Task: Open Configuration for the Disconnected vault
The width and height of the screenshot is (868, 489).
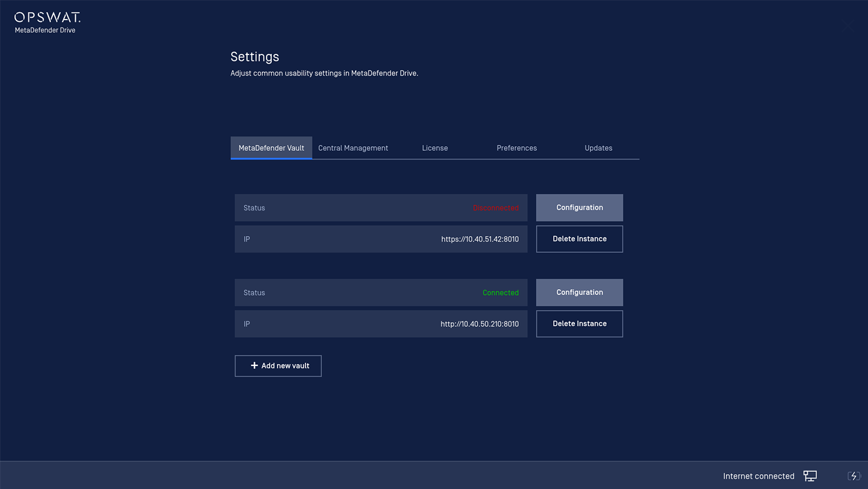Action: coord(579,208)
